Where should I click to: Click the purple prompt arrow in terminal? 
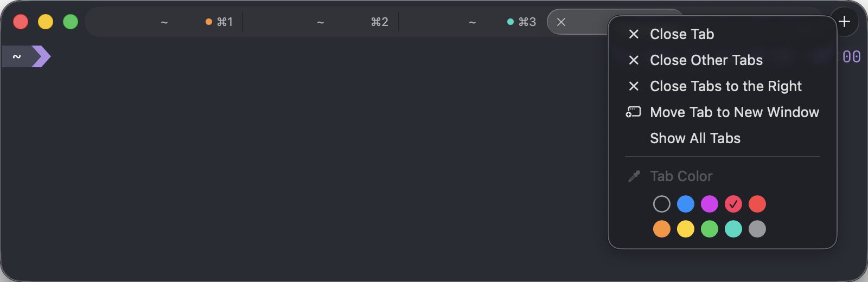pyautogui.click(x=41, y=56)
